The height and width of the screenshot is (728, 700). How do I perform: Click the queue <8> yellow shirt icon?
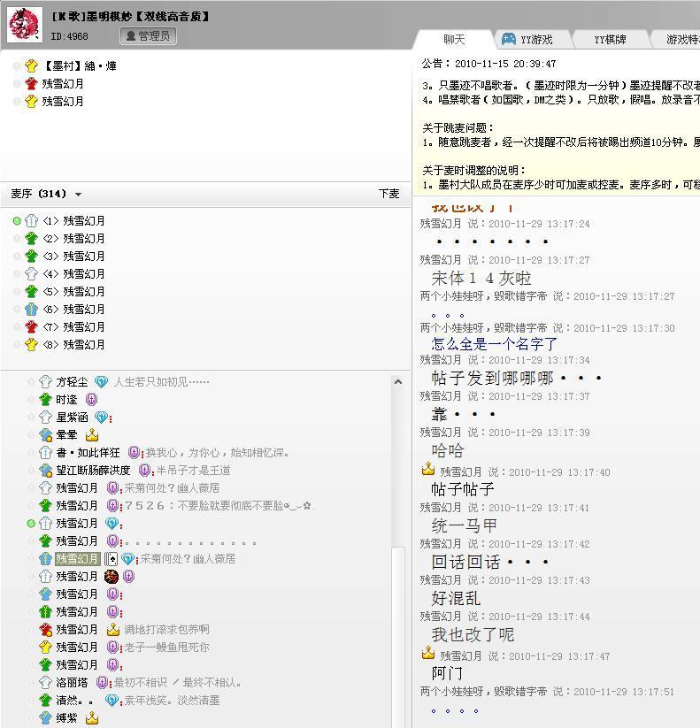point(32,345)
